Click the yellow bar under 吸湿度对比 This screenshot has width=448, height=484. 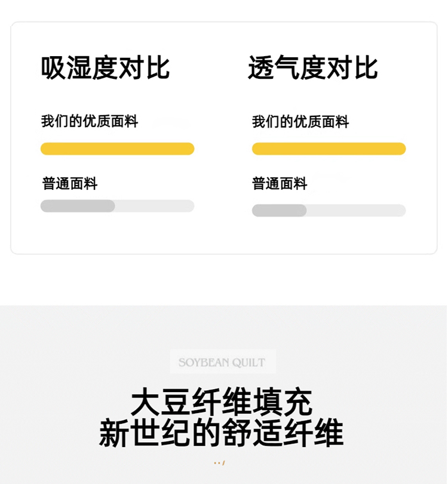(x=117, y=149)
